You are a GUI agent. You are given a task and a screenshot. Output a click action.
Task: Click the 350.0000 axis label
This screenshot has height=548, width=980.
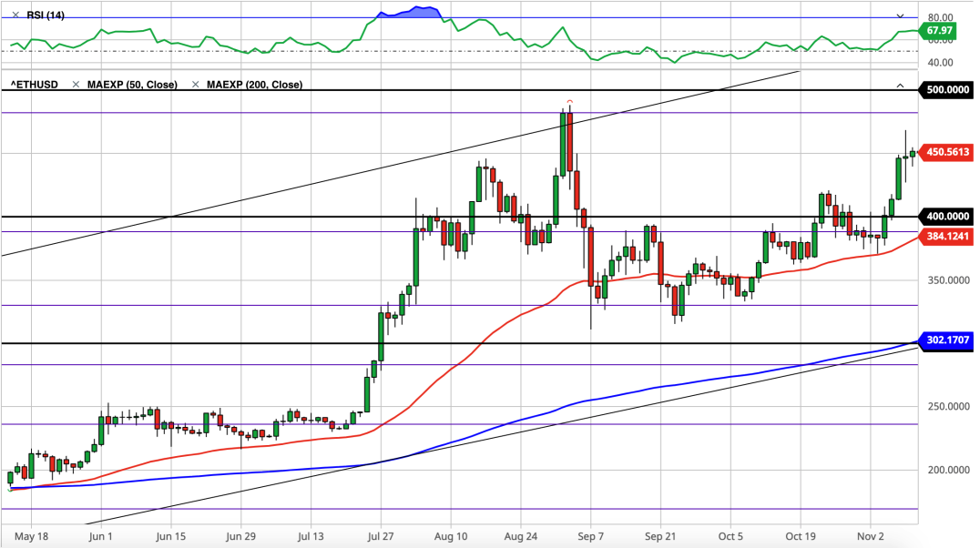coord(948,280)
